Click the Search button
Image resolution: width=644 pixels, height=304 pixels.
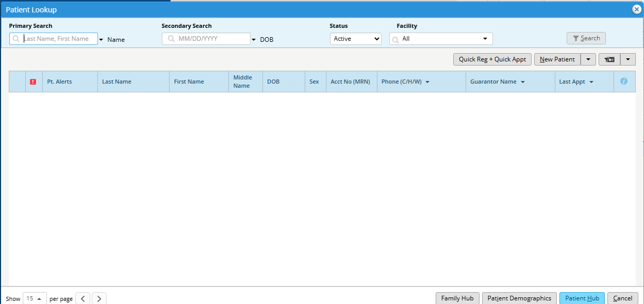pyautogui.click(x=586, y=38)
